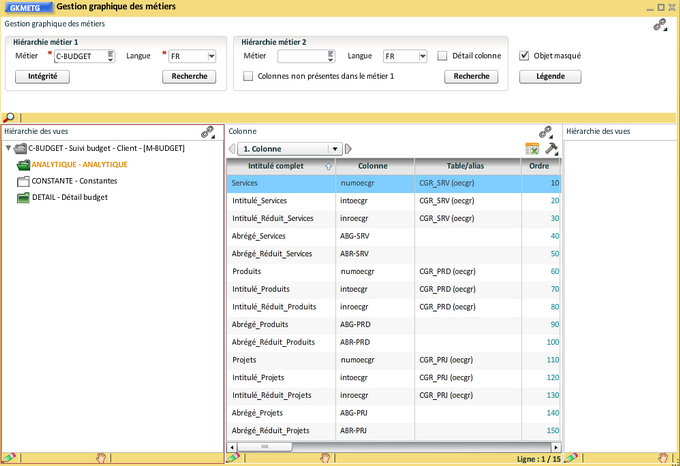Image resolution: width=680 pixels, height=466 pixels.
Task: Click the Légende button
Action: pos(550,76)
